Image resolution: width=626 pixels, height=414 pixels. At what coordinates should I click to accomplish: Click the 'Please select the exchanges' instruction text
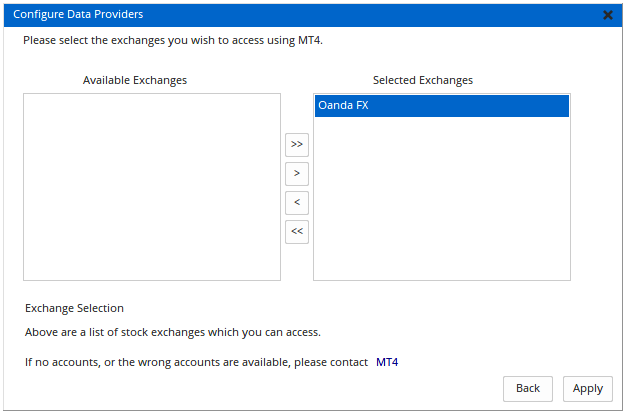pos(174,42)
